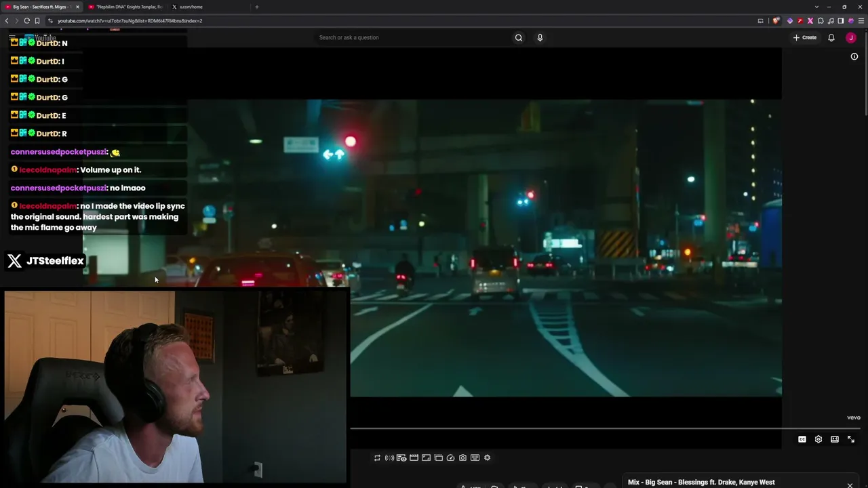Viewport: 868px width, 488px height.
Task: Close the Mix playlist panel
Action: 850,484
